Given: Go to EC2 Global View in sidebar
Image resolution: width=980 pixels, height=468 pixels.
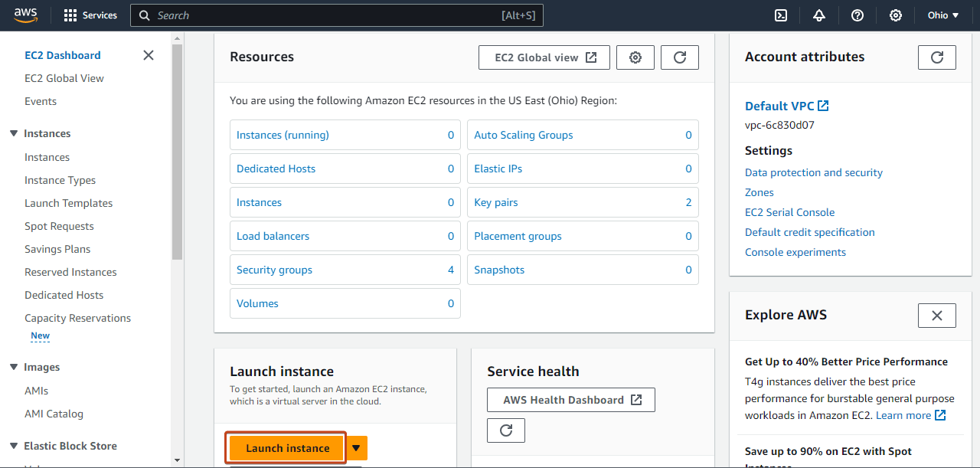Looking at the screenshot, I should click(x=64, y=78).
